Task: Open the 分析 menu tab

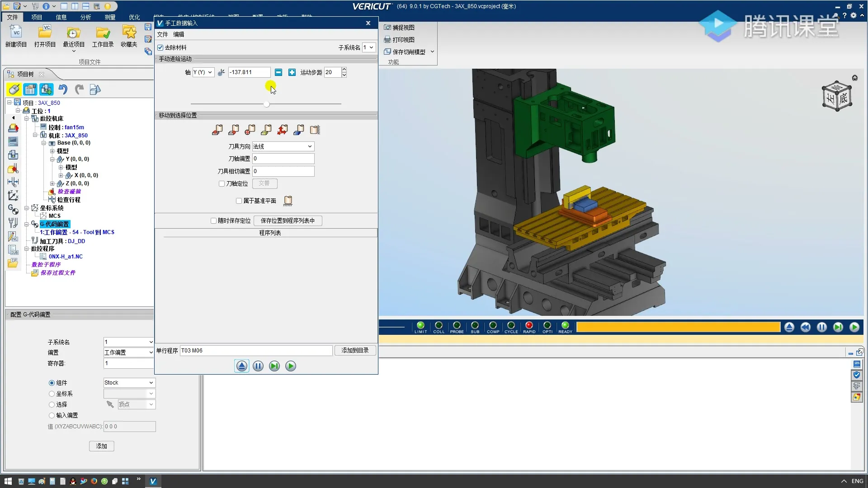Action: point(85,17)
